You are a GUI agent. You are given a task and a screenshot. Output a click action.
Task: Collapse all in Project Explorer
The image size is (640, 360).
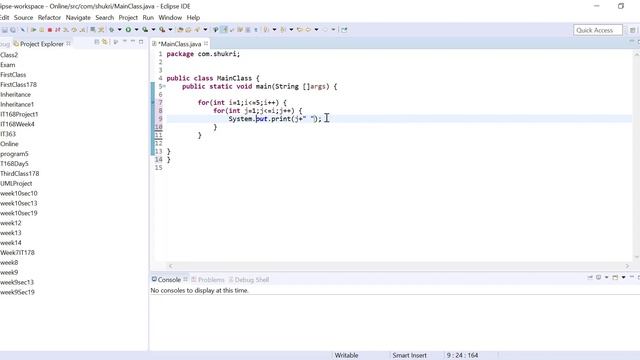tap(97, 42)
